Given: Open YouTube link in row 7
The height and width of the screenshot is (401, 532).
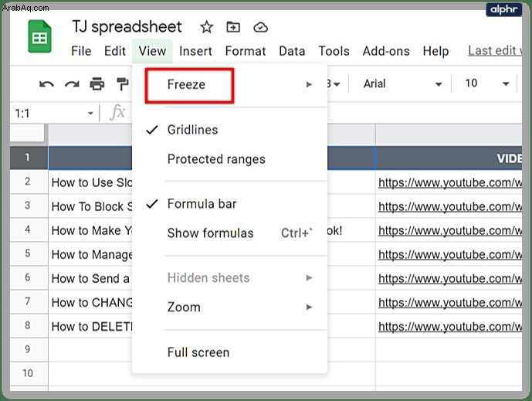Looking at the screenshot, I should point(450,303).
